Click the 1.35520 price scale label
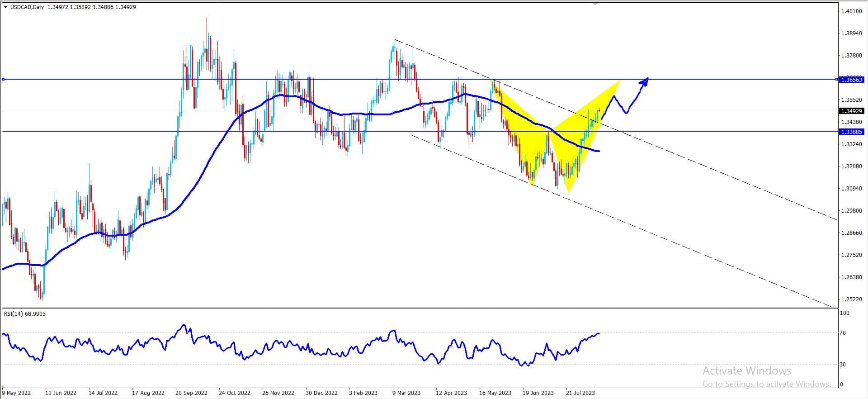Screen dimensions: 868x399 (x=851, y=100)
